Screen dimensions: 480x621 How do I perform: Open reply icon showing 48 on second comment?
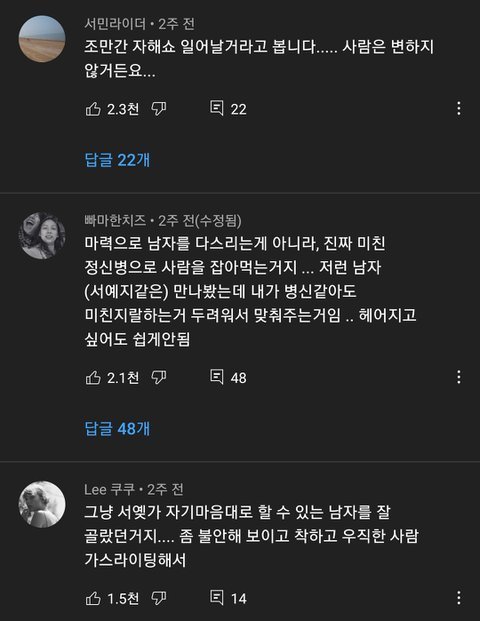point(217,377)
